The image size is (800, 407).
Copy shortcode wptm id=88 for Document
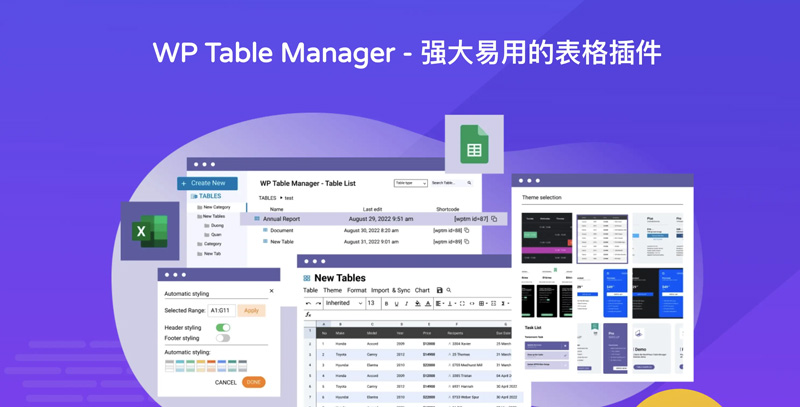click(466, 231)
